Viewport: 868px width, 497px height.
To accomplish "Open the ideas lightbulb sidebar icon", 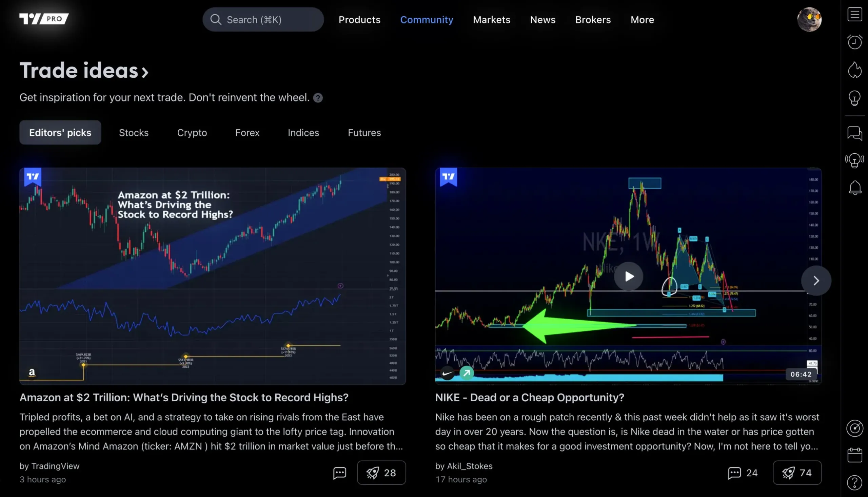I will [x=854, y=98].
